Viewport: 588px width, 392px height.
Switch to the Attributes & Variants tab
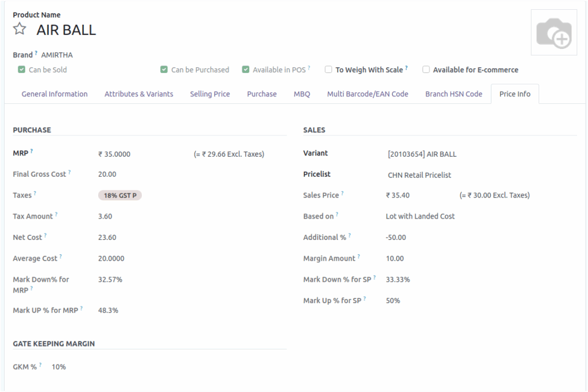tap(138, 94)
